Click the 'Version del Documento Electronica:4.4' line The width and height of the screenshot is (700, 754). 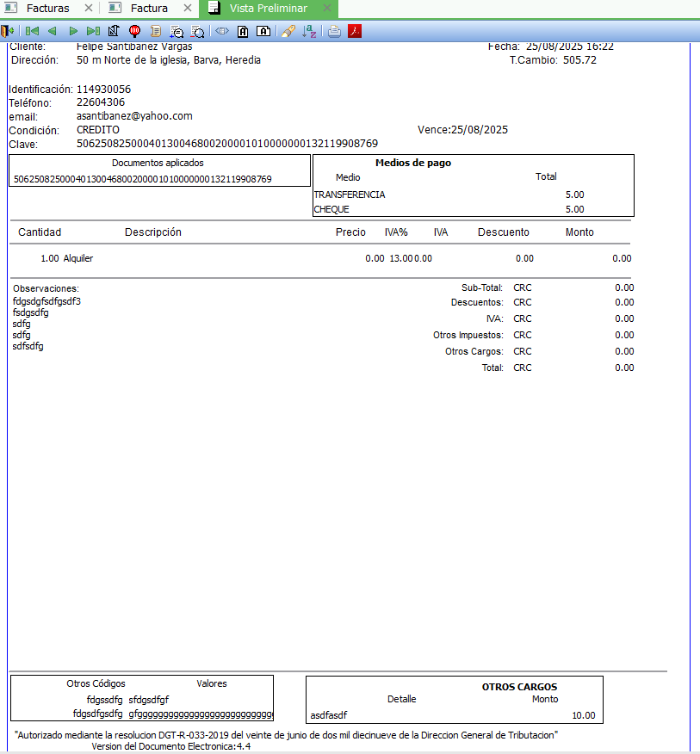(x=171, y=747)
